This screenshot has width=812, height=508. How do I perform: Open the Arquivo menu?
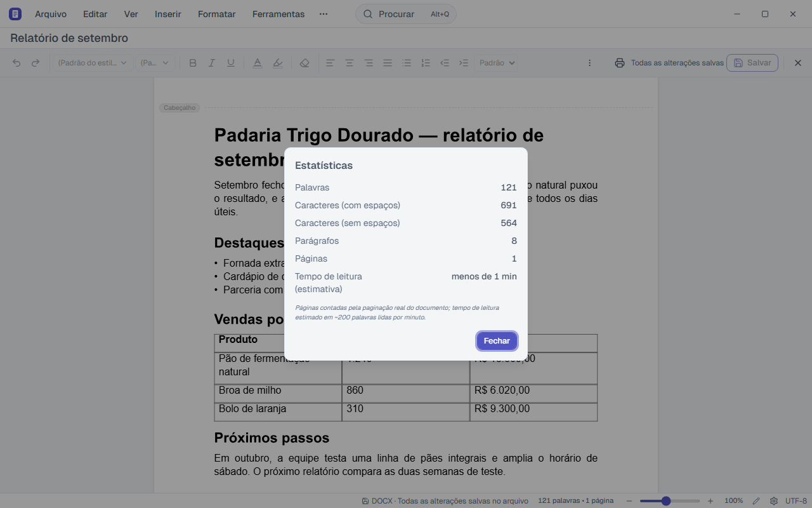(x=51, y=14)
